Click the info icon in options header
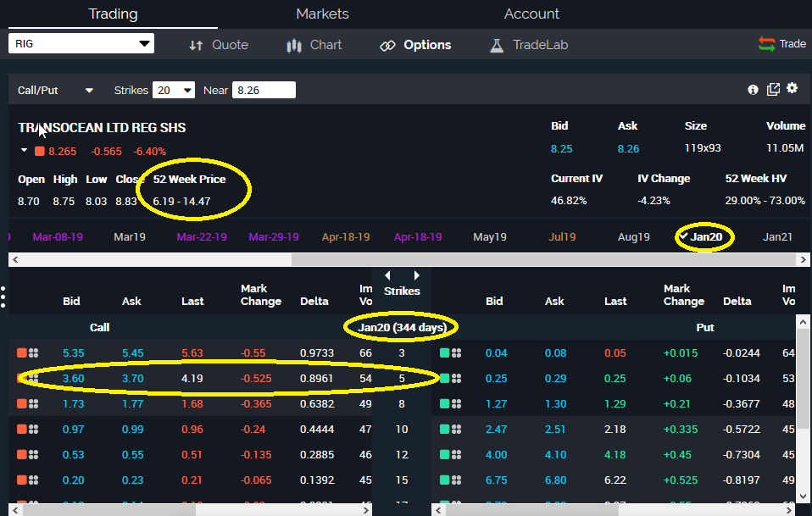Image resolution: width=812 pixels, height=516 pixels. tap(753, 90)
